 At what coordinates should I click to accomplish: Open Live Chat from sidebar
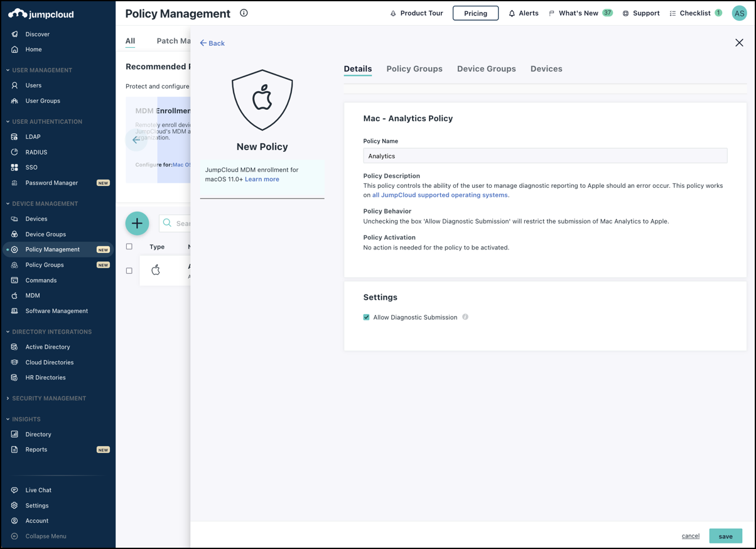coord(38,490)
